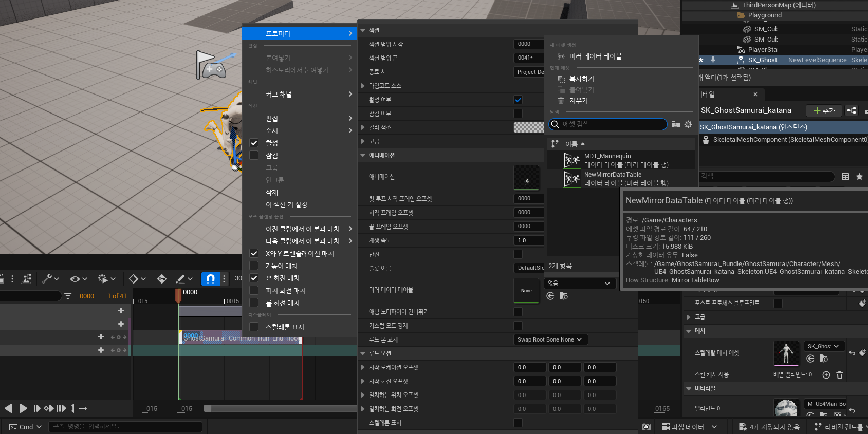
Task: Empty the skin cache array with the trash icon
Action: pyautogui.click(x=840, y=375)
